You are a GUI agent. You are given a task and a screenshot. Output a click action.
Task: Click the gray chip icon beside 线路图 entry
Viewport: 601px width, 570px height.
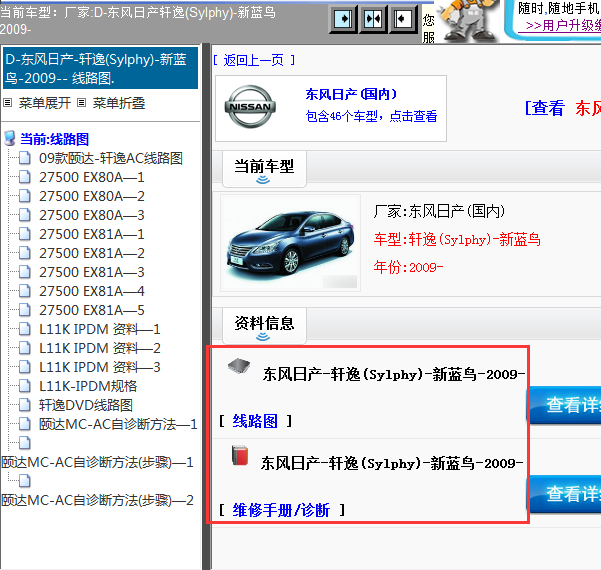pos(239,366)
